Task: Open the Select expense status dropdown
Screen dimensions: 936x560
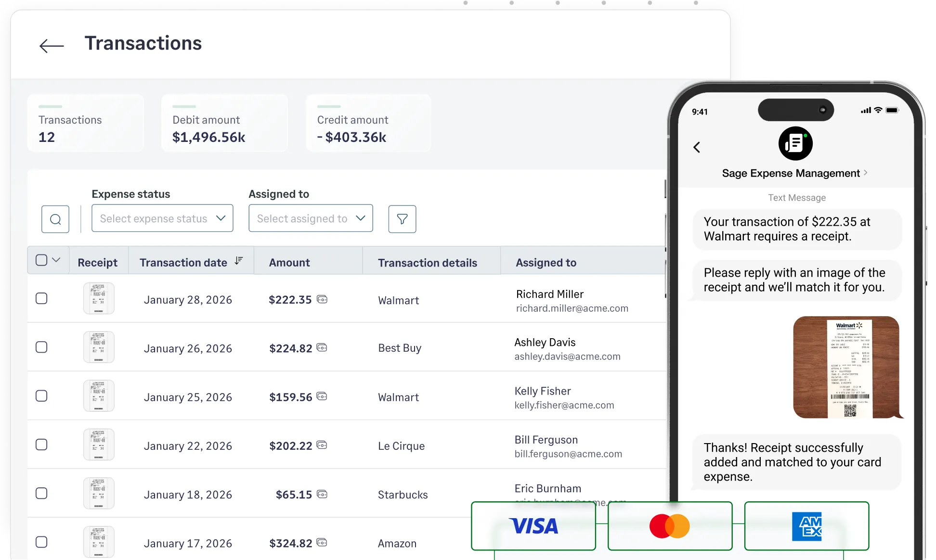Action: pyautogui.click(x=162, y=218)
